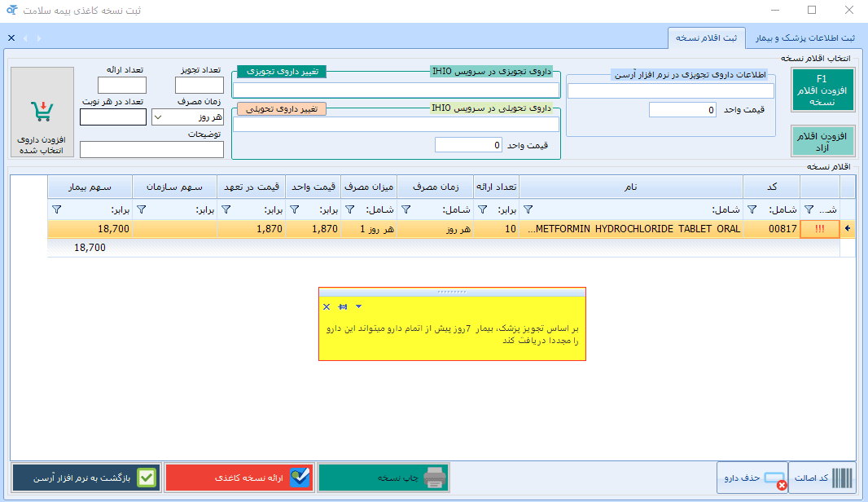This screenshot has width=868, height=502.
Task: Click بازگشت به نرم افزار آرسن button
Action: click(86, 478)
